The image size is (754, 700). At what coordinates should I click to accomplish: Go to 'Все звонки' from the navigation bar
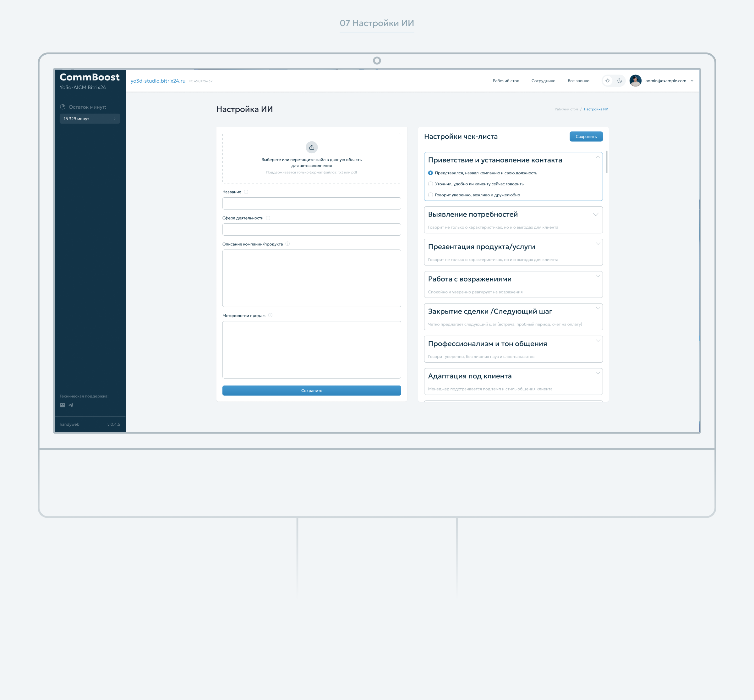coord(579,81)
